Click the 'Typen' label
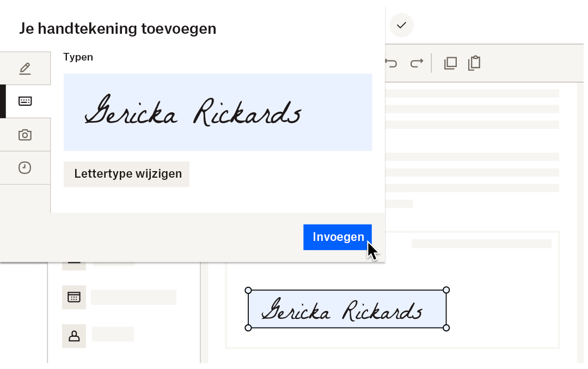588x369 pixels. pos(78,57)
